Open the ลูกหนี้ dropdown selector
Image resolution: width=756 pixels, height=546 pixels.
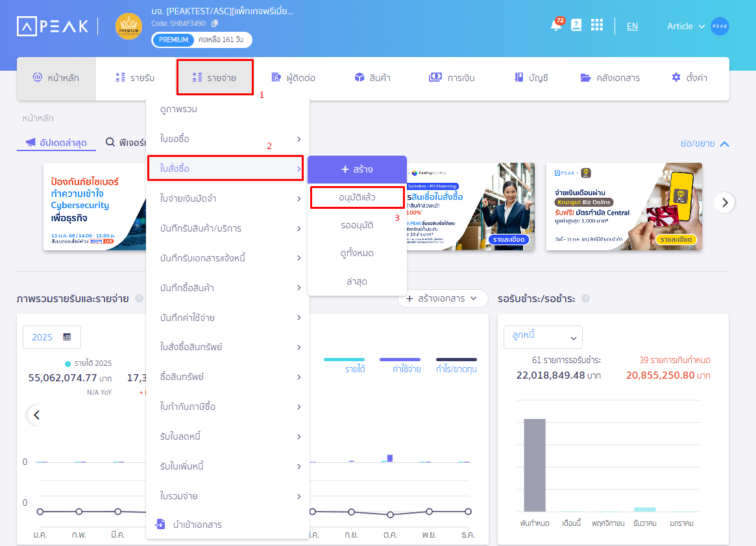pyautogui.click(x=543, y=337)
